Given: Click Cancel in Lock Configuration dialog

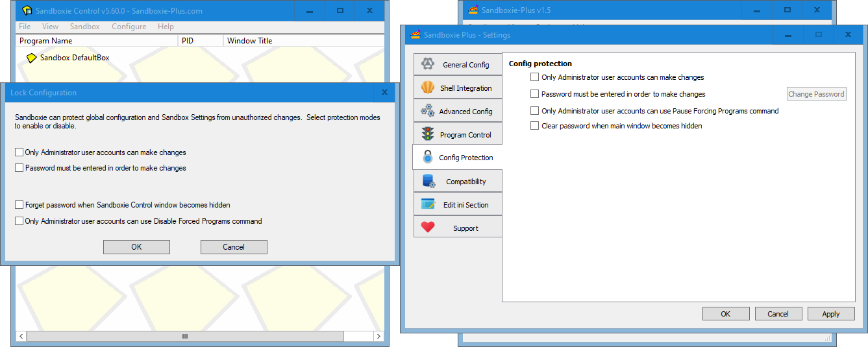Looking at the screenshot, I should coord(234,246).
